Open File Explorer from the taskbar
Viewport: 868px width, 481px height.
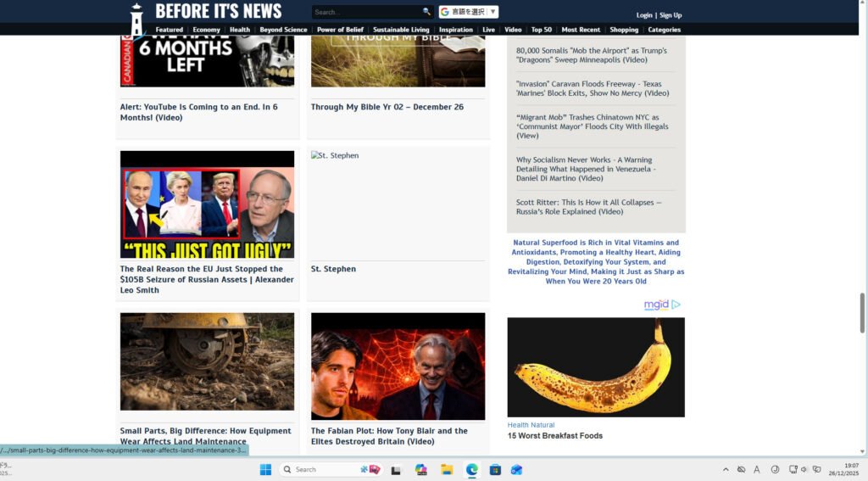(x=446, y=469)
